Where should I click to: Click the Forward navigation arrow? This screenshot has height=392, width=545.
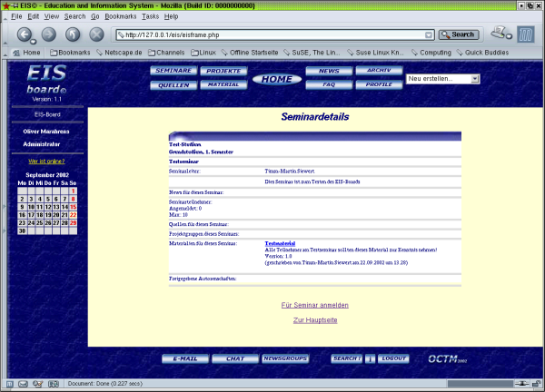(49, 34)
